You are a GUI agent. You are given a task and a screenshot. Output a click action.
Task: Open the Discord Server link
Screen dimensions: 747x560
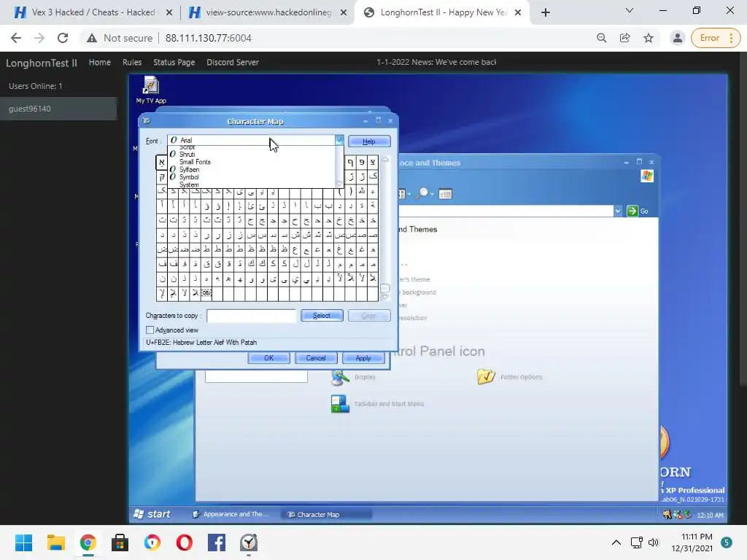[x=233, y=63]
